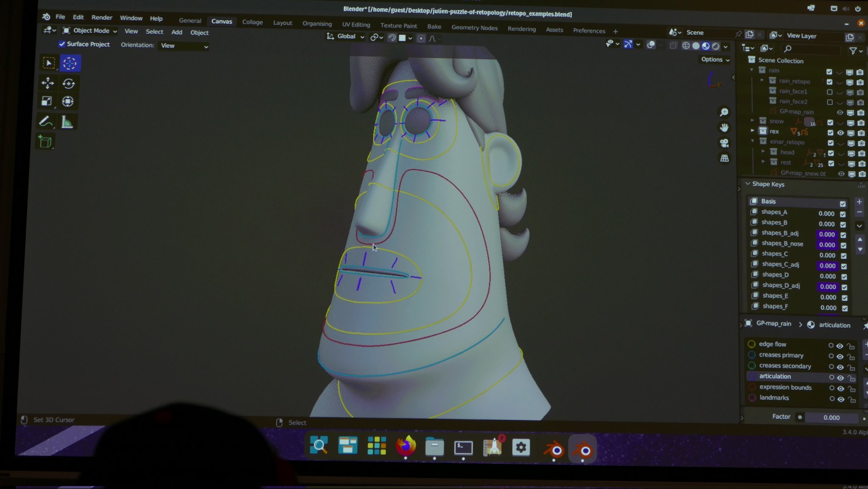This screenshot has width=868, height=489.
Task: Expand the rex collection
Action: pyautogui.click(x=753, y=131)
